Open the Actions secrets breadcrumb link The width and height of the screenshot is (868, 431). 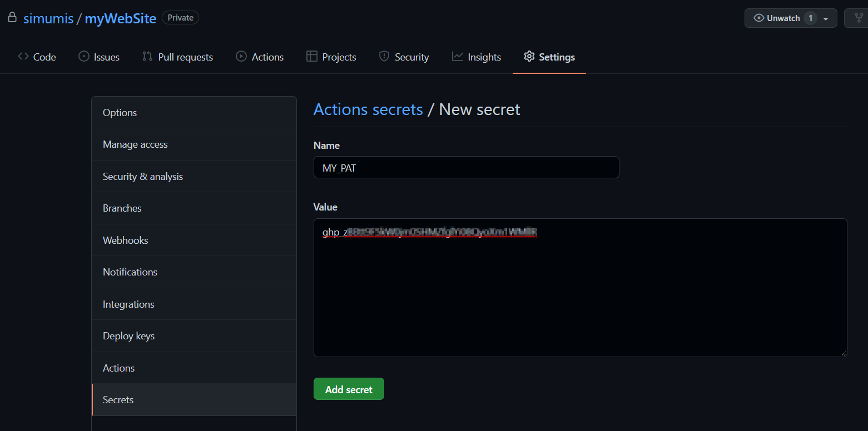368,109
